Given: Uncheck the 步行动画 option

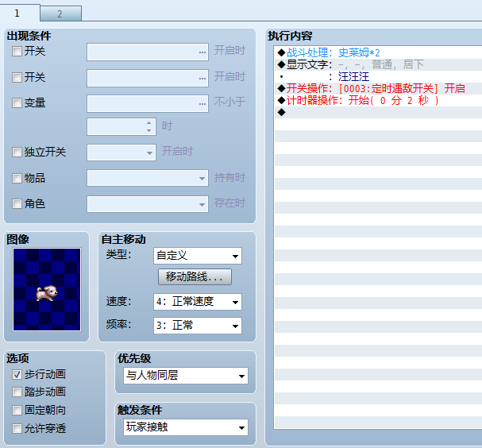Looking at the screenshot, I should [x=17, y=374].
